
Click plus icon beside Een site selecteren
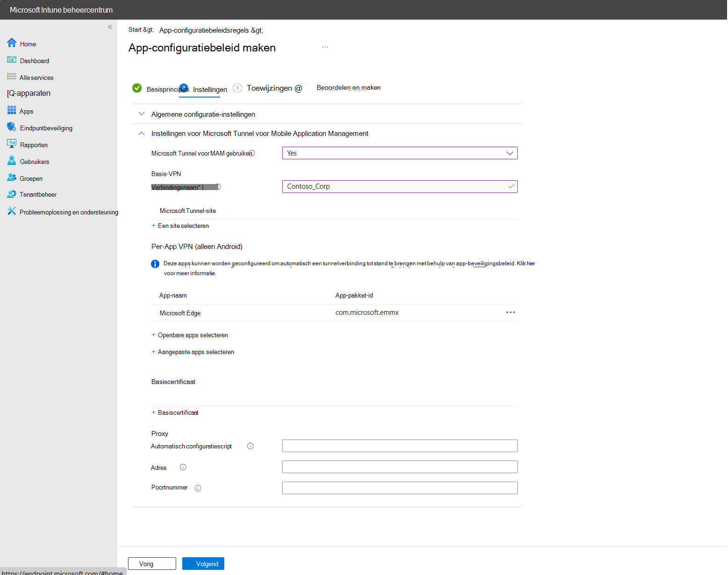point(154,226)
